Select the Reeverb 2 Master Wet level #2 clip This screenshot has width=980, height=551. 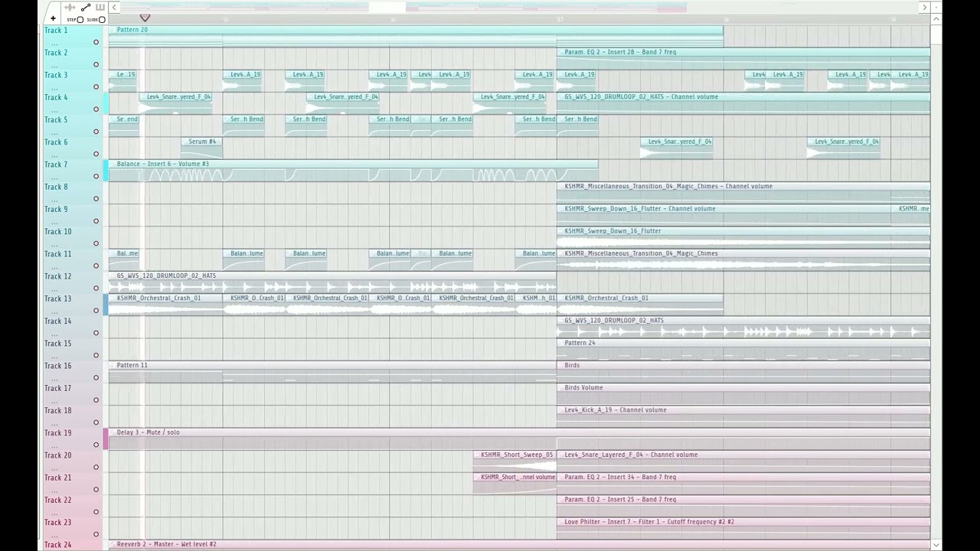coord(519,544)
